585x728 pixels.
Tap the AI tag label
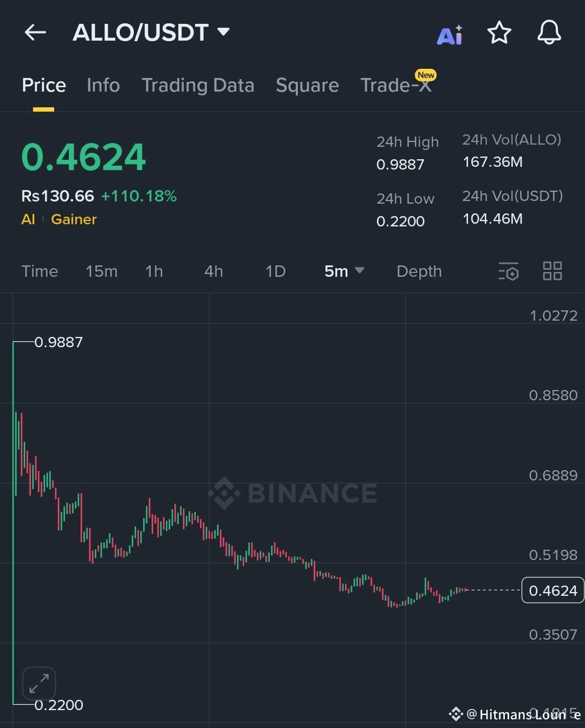click(x=28, y=219)
